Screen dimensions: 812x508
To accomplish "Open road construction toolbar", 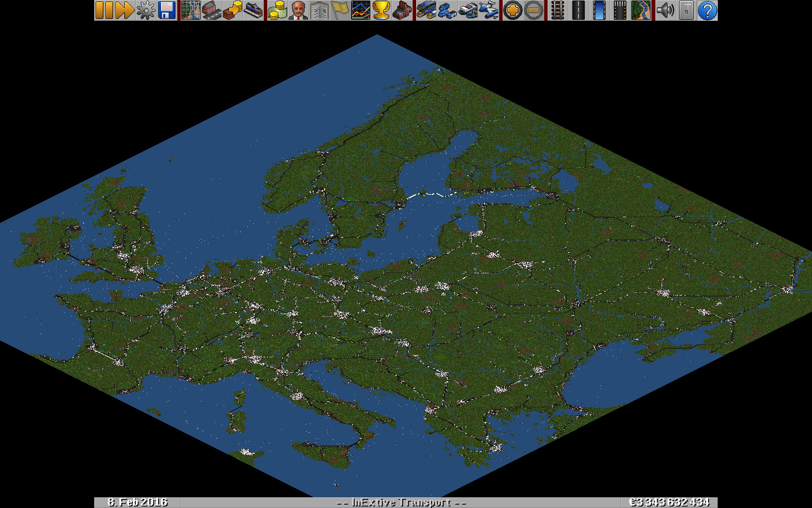I will [579, 10].
